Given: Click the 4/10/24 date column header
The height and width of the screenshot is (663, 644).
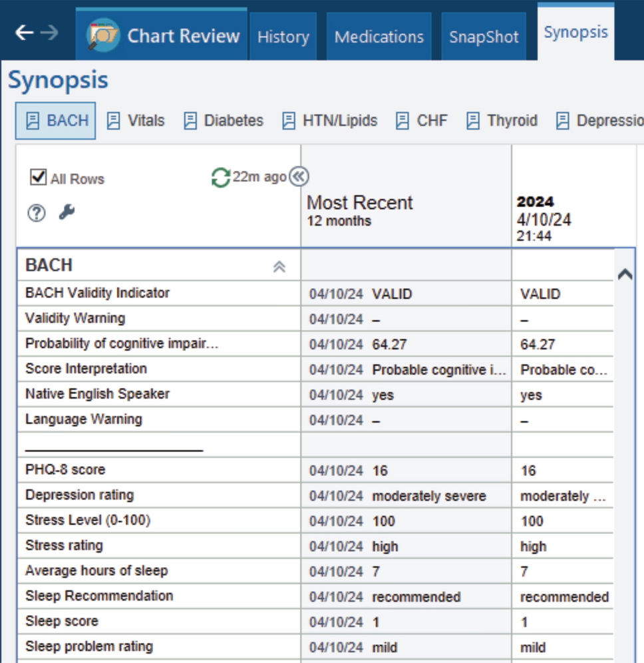Looking at the screenshot, I should pos(544,219).
